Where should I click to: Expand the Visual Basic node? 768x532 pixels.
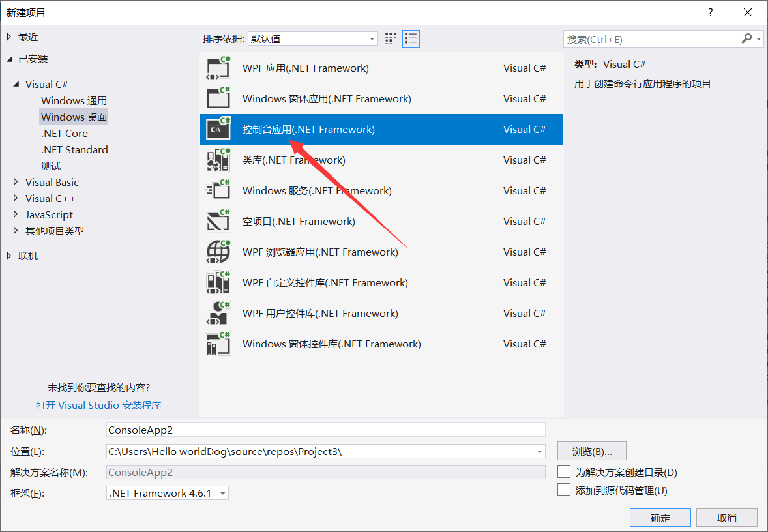coord(16,182)
